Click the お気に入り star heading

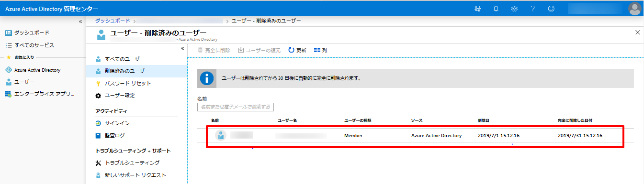click(x=20, y=57)
